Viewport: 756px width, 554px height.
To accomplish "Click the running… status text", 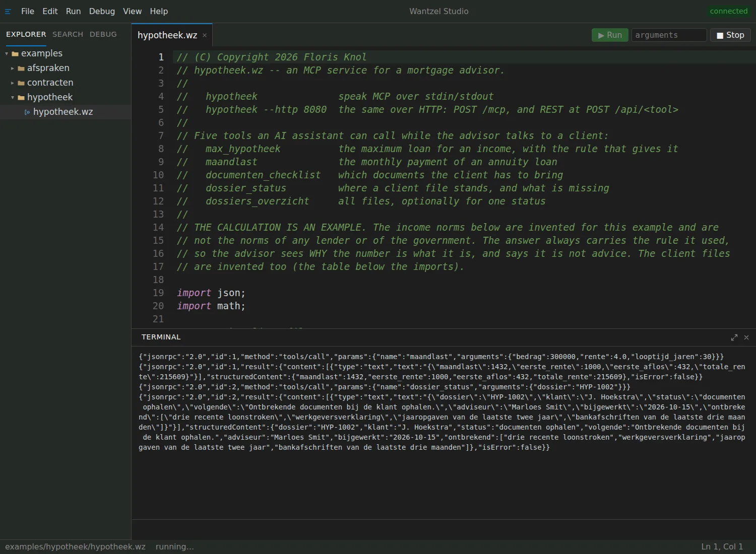I will (x=174, y=547).
